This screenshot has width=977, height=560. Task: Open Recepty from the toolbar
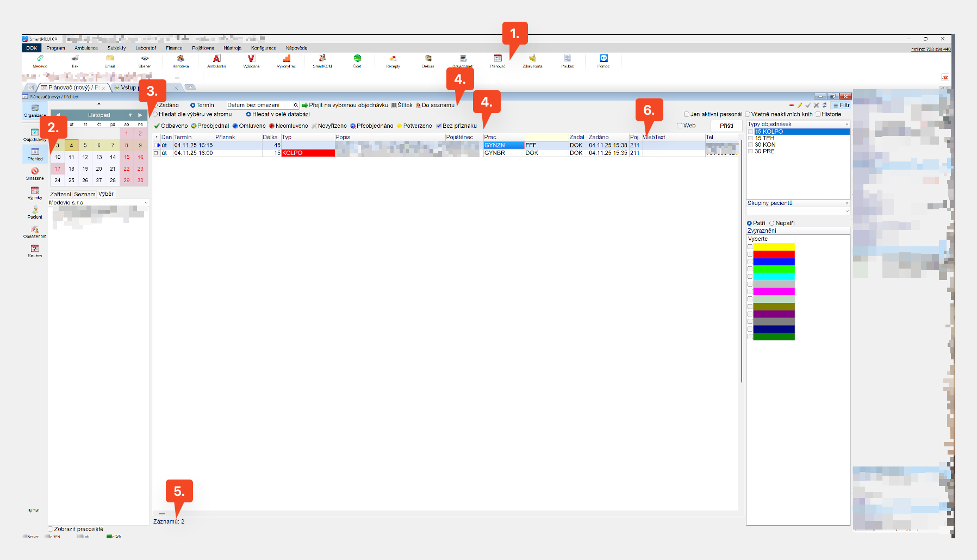(x=393, y=60)
